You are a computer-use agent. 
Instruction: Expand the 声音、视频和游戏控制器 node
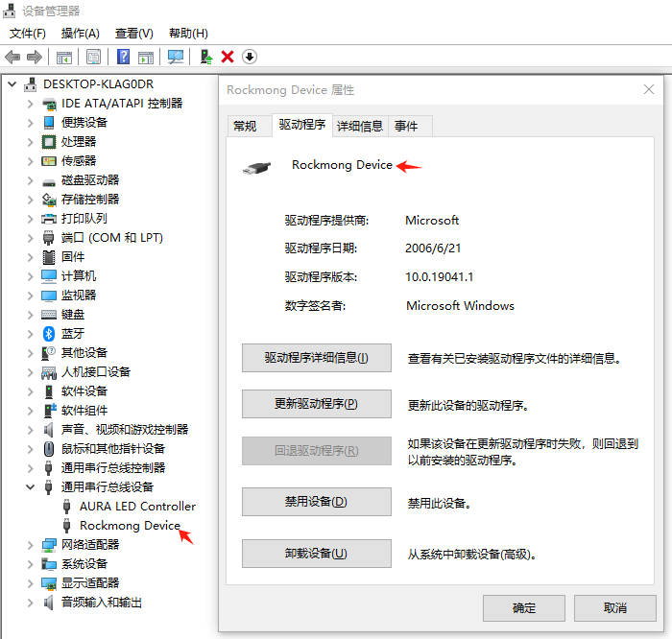pyautogui.click(x=30, y=430)
